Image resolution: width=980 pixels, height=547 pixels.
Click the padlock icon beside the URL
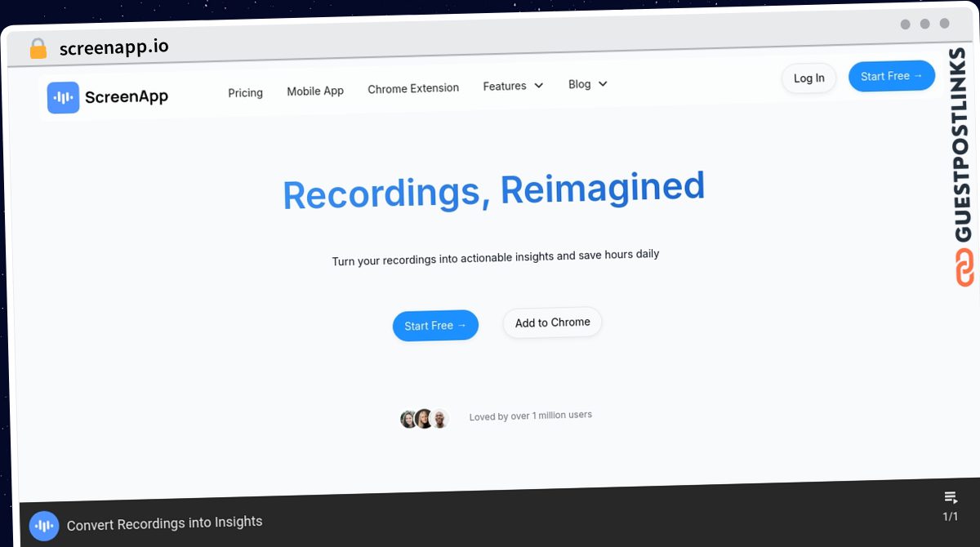tap(38, 49)
